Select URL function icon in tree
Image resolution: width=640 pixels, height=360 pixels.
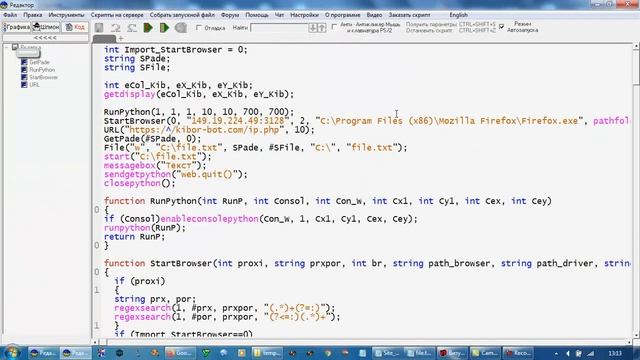(24, 85)
